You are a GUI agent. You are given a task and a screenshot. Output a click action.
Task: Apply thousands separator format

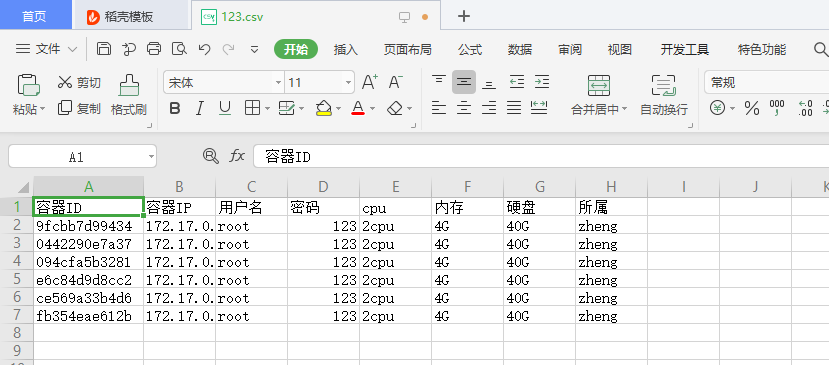(777, 108)
